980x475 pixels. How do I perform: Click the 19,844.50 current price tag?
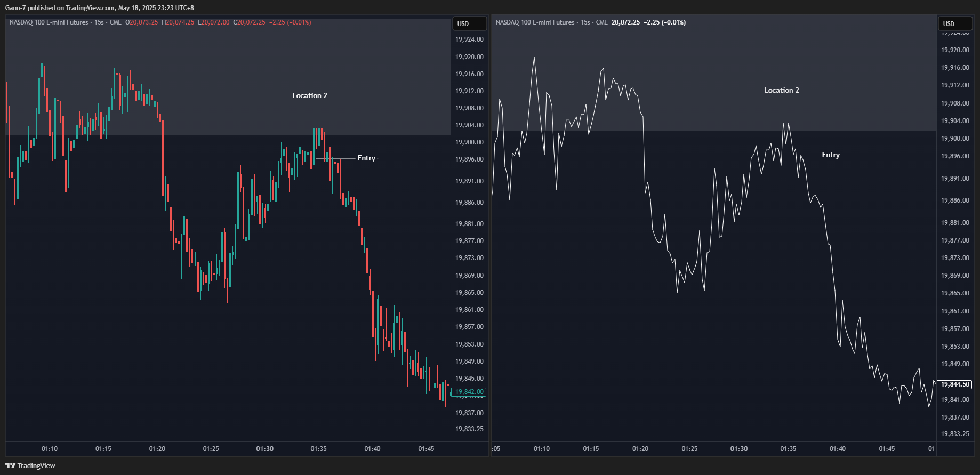[x=955, y=384]
